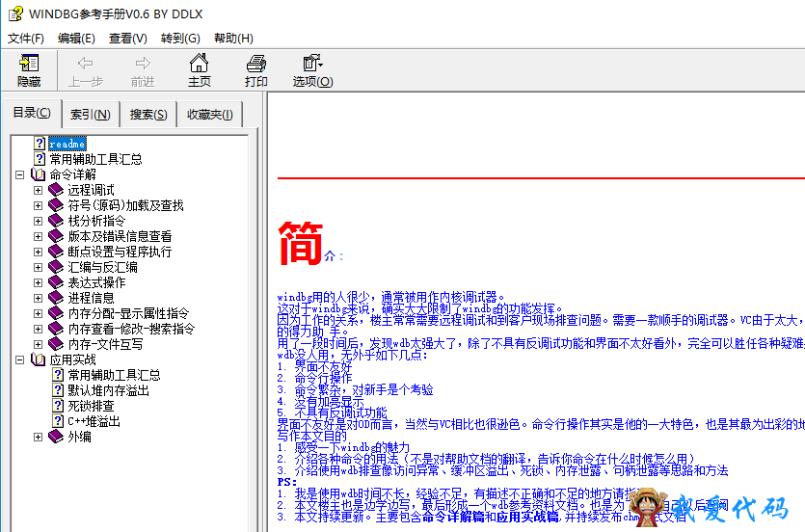This screenshot has height=532, width=805.
Task: Expand the 符号(源码)加载及查找 node
Action: click(38, 205)
